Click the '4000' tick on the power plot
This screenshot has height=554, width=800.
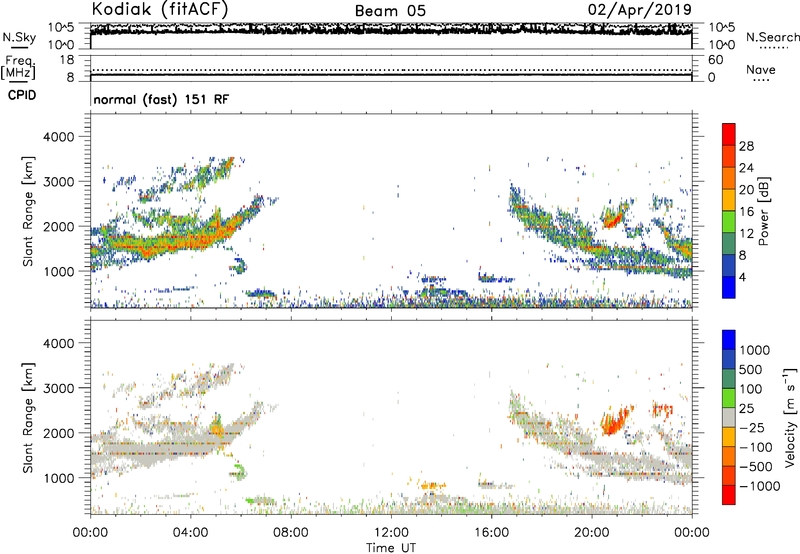click(58, 137)
